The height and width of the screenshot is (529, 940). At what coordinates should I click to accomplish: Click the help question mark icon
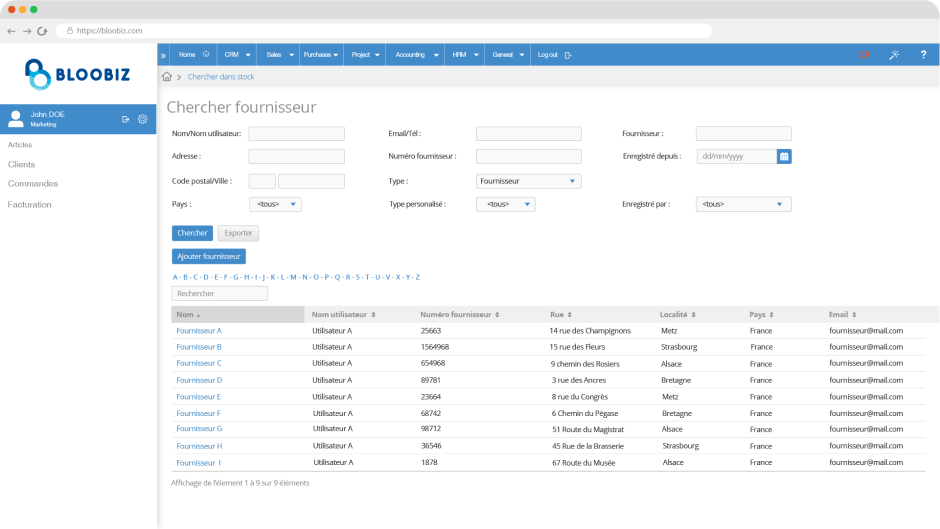pos(922,55)
